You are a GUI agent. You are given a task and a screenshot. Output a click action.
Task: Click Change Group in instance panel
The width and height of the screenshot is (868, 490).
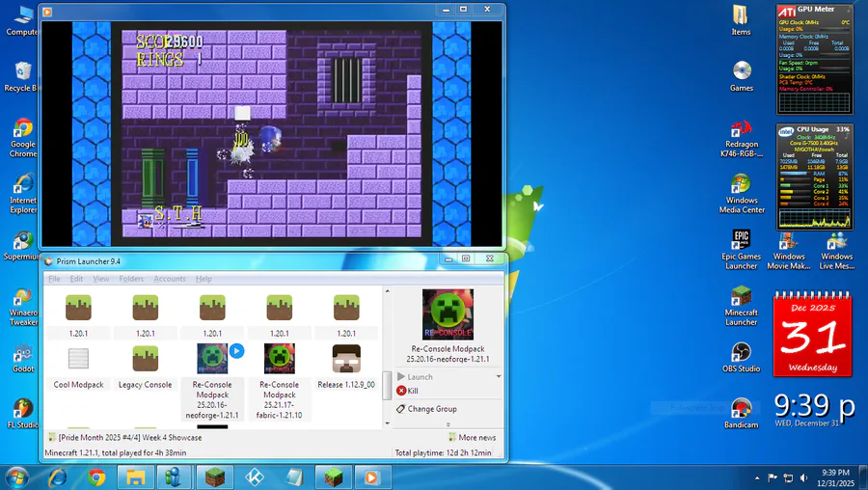tap(427, 409)
